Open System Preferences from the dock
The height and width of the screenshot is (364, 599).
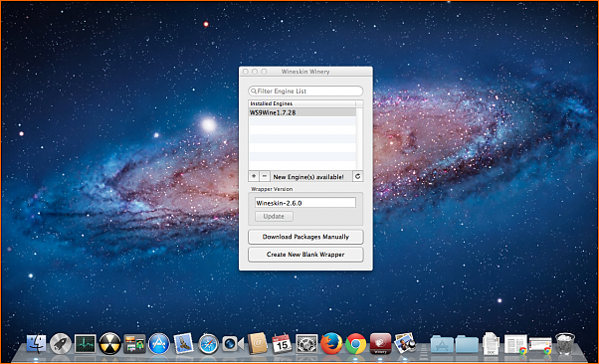(x=306, y=343)
